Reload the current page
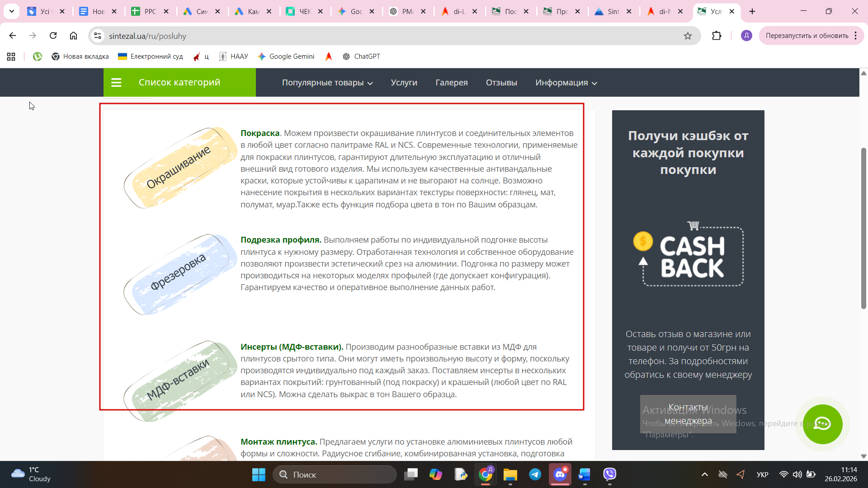 tap(53, 36)
